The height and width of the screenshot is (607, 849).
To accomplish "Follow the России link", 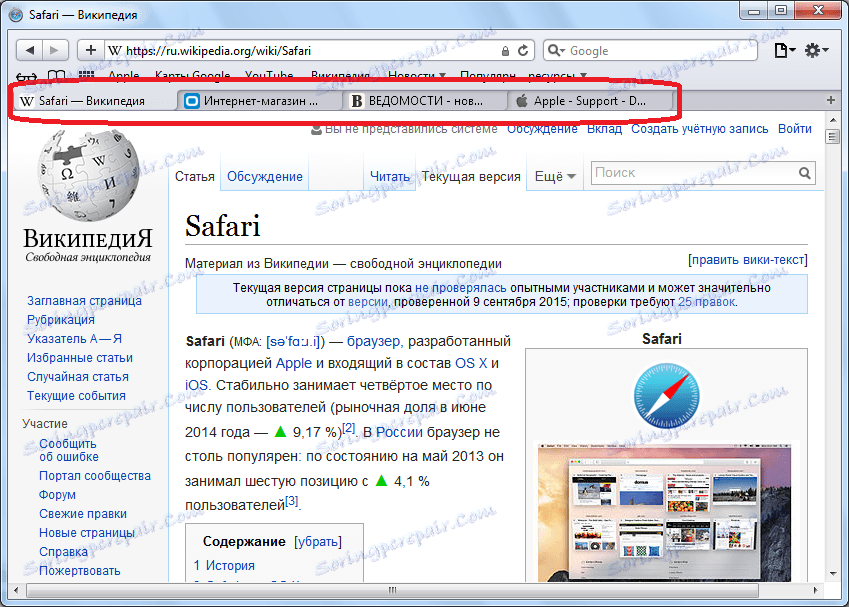I will click(399, 432).
